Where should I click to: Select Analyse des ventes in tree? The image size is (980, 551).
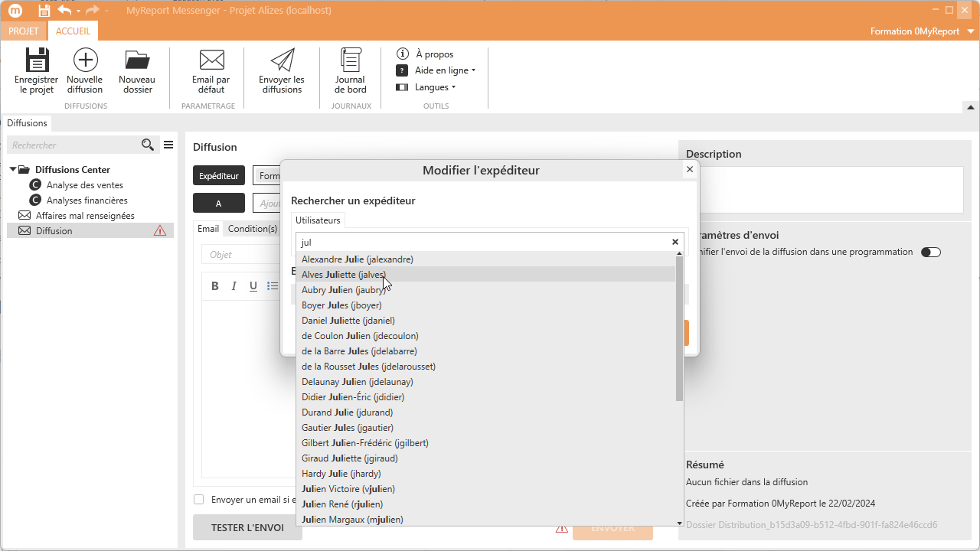[84, 185]
